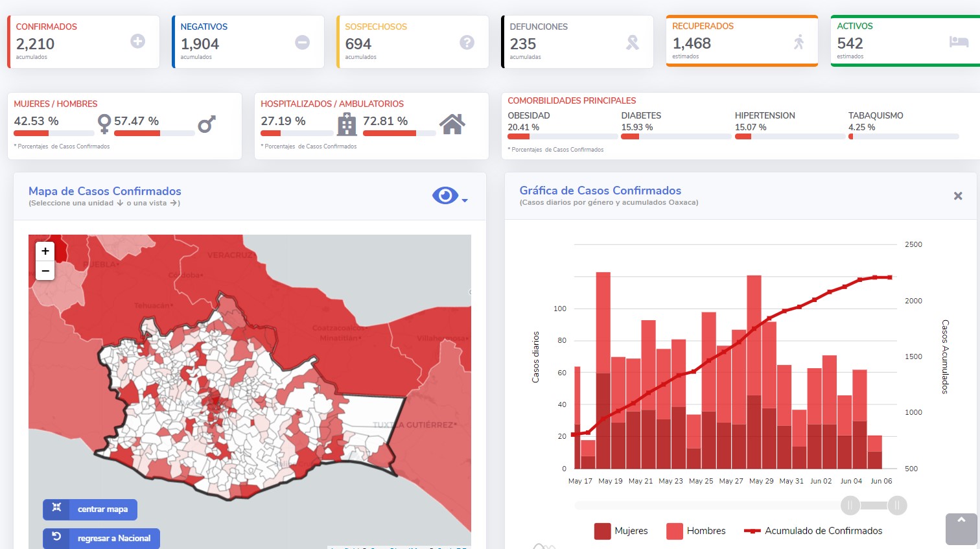Toggle Acumulado de Confirmados legend entry
The image size is (980, 549).
[x=813, y=531]
